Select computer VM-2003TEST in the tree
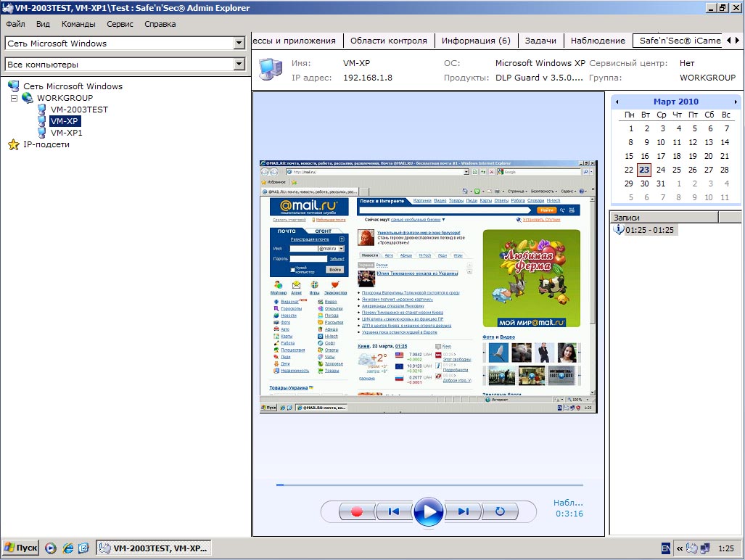Image resolution: width=745 pixels, height=560 pixels. pos(79,110)
